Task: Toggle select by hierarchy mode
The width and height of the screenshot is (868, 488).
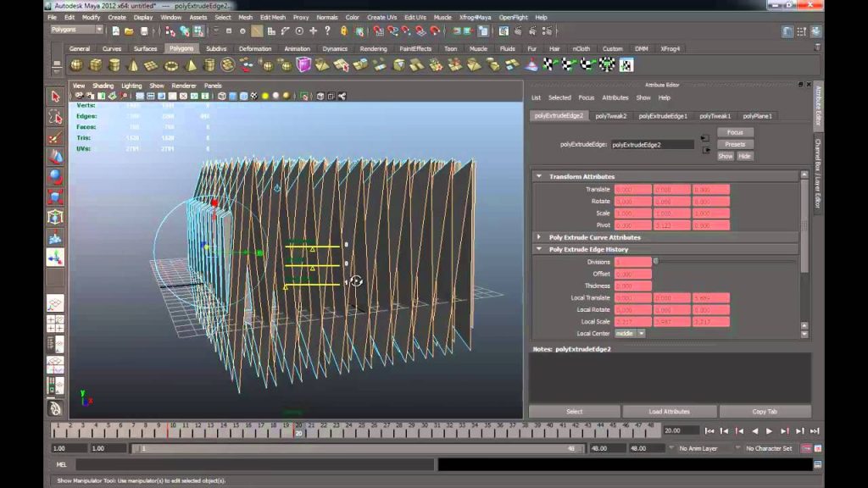Action: point(170,31)
